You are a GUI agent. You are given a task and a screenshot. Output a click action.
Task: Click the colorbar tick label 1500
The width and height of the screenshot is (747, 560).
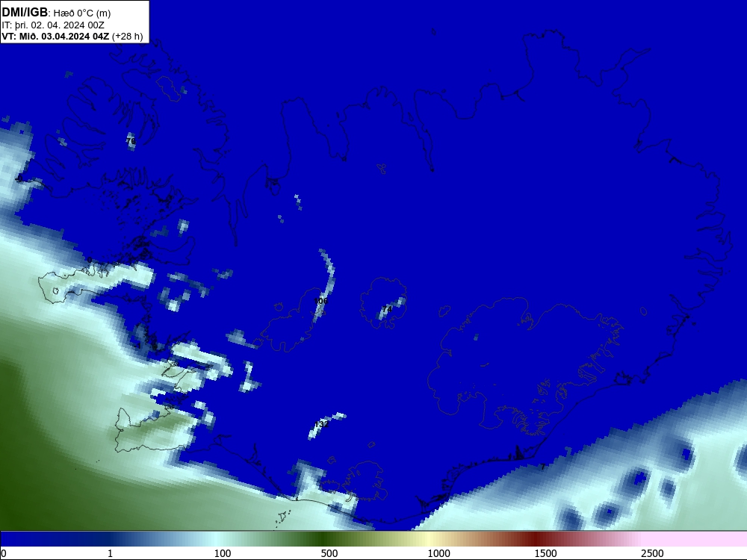click(x=545, y=553)
